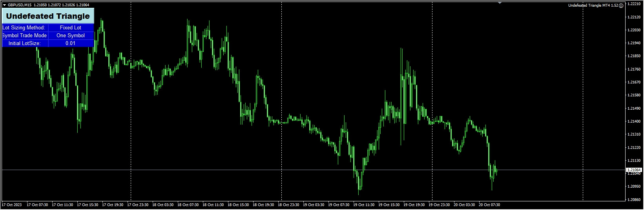Click the Undefeated Triangle MT4 1.52 text
The height and width of the screenshot is (210, 644).
pos(593,5)
